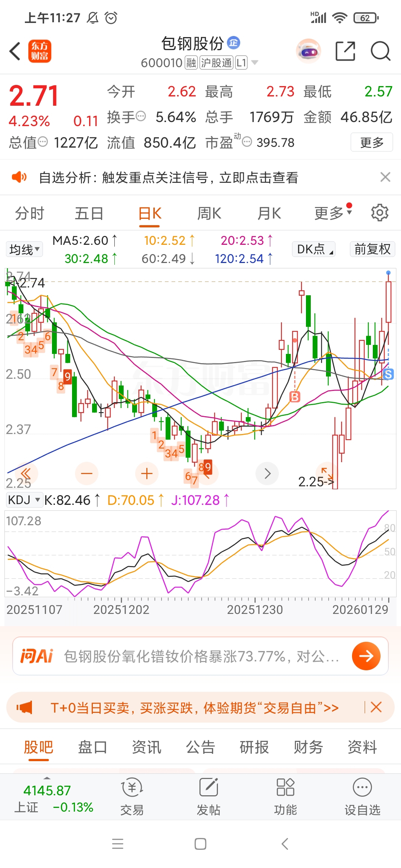Viewport: 401px width, 868px height.
Task: Switch to the 分时 chart tab
Action: 29,214
